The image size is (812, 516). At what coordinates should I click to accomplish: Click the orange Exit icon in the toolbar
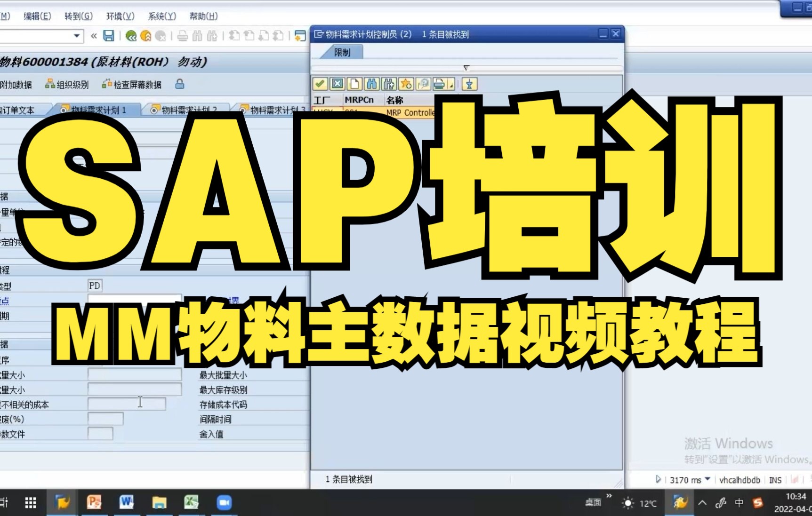(146, 36)
